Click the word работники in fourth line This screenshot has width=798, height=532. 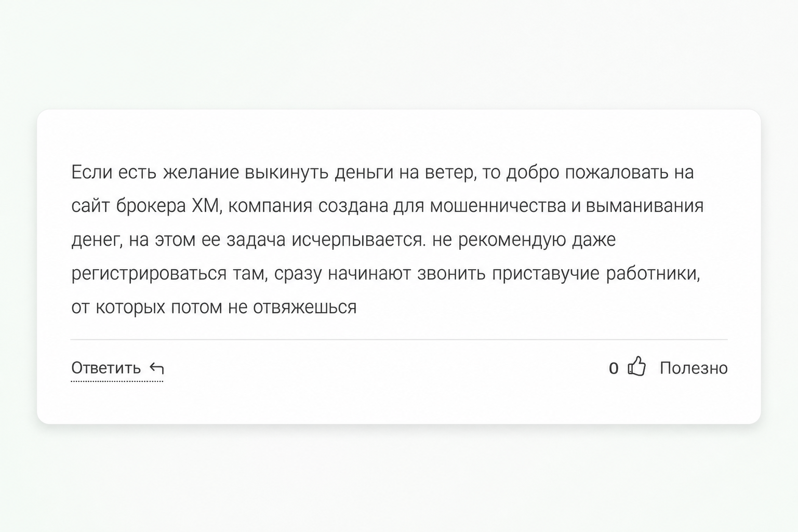[654, 274]
